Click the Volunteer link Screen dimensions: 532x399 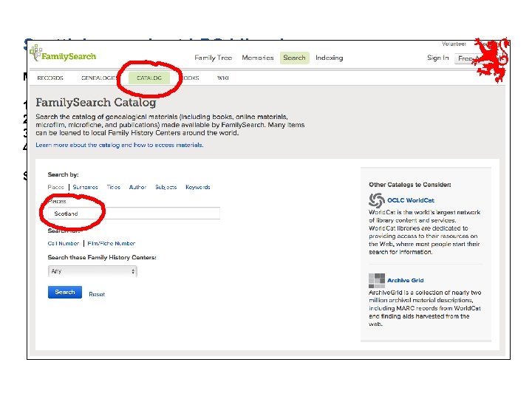coord(454,44)
